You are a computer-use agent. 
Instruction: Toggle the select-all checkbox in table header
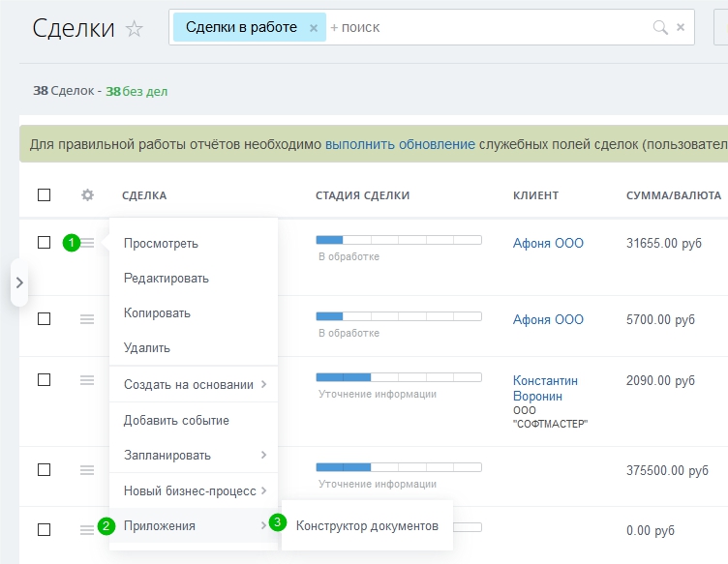coord(44,195)
